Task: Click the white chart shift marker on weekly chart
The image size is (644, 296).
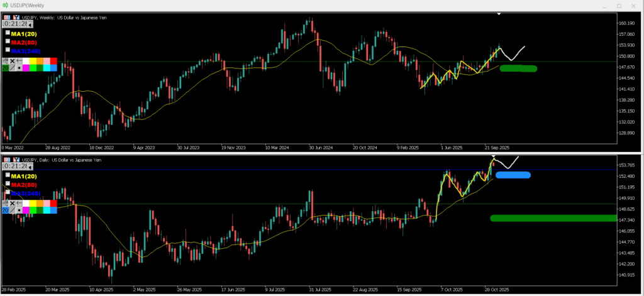Action: 499,14
